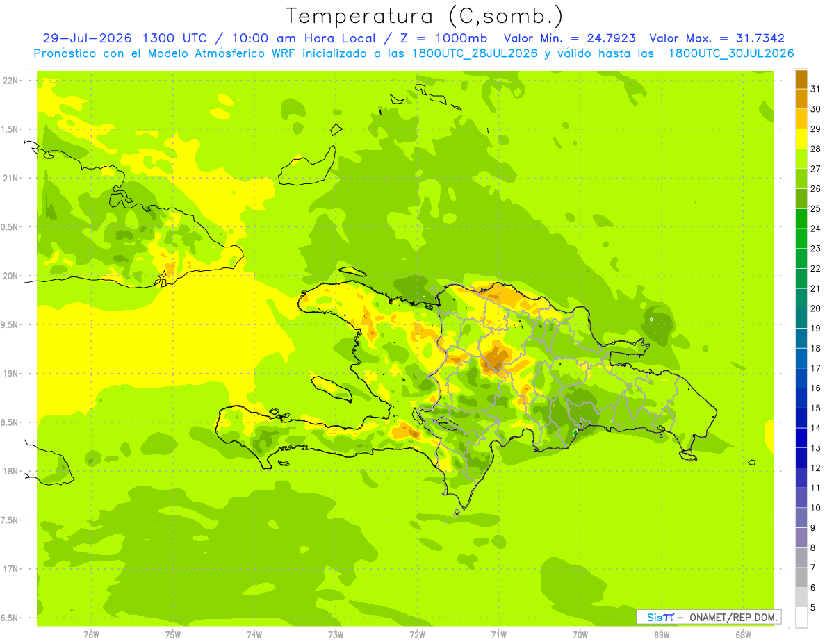Screen dimensions: 834x644
Task: Click the legend value '18'
Action: click(x=816, y=348)
